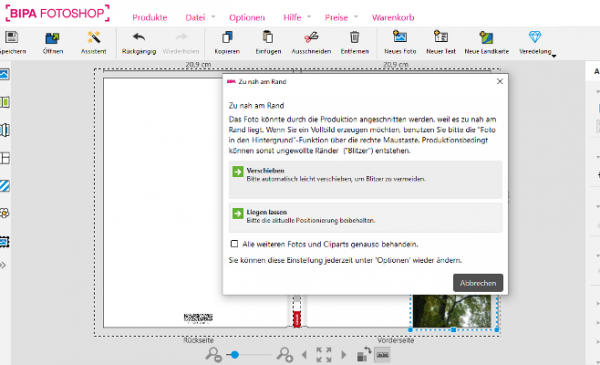Choose the Liegen lassen option
This screenshot has width=600, height=365.
click(x=365, y=217)
